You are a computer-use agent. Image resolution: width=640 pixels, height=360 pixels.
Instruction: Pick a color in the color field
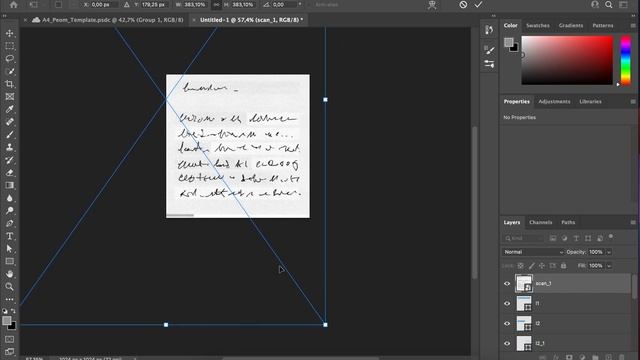(x=567, y=60)
